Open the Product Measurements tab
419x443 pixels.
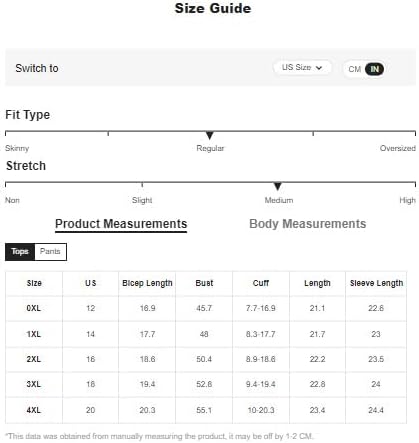click(121, 224)
